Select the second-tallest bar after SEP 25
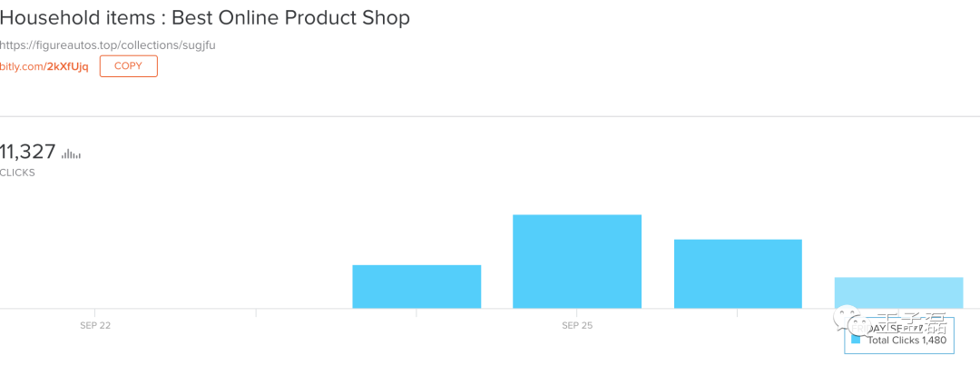980x366 pixels. [x=738, y=274]
